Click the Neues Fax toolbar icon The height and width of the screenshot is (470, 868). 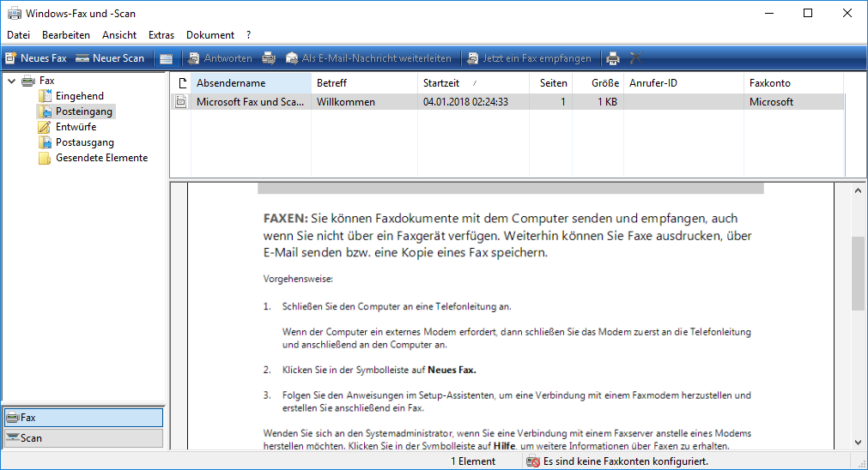(10, 58)
